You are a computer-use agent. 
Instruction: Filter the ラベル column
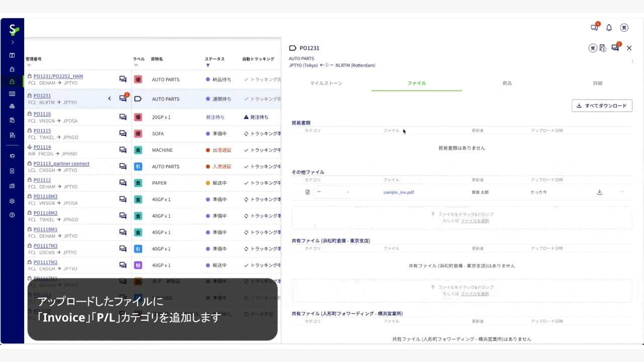click(135, 65)
